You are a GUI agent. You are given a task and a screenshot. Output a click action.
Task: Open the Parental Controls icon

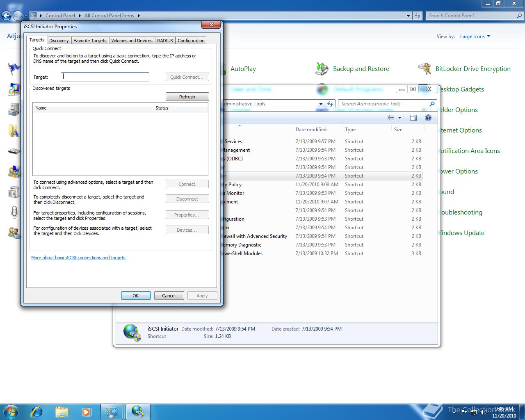14,171
